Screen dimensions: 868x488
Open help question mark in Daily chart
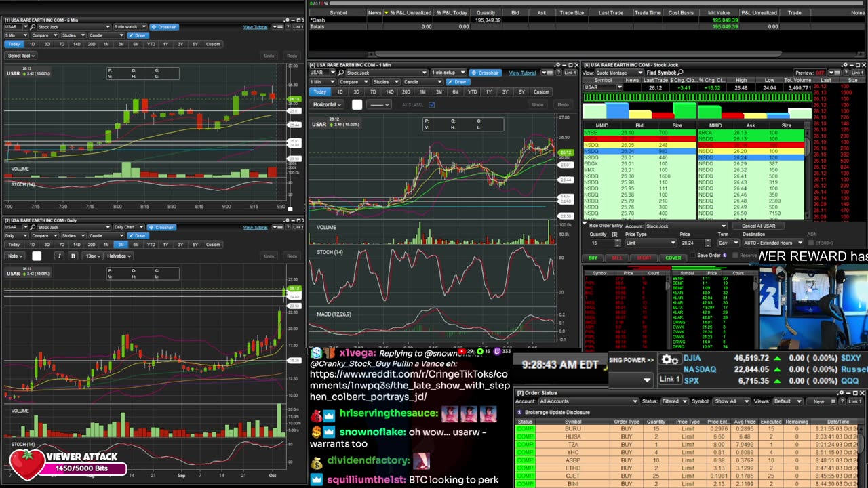(288, 227)
